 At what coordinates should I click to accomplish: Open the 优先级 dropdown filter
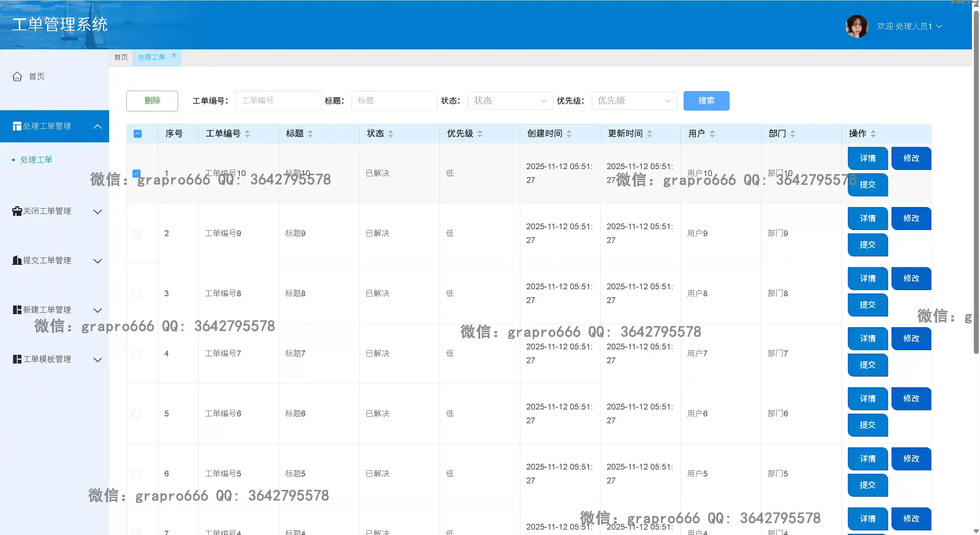click(x=634, y=101)
